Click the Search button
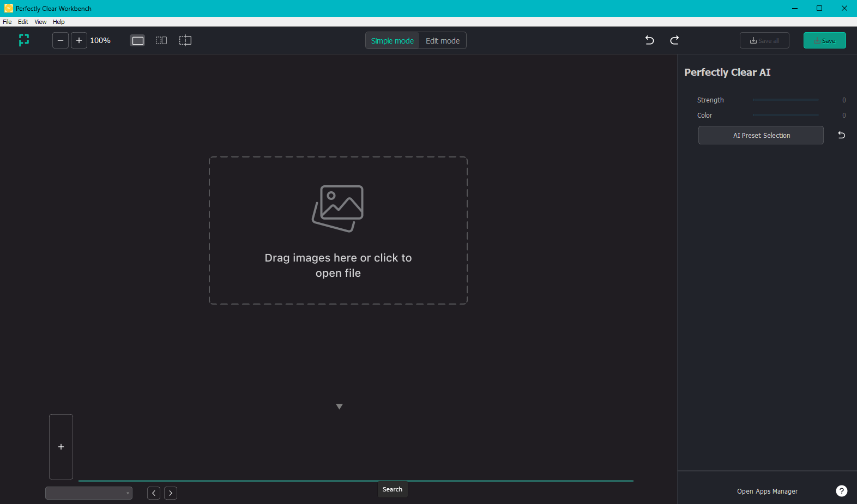 [393, 489]
